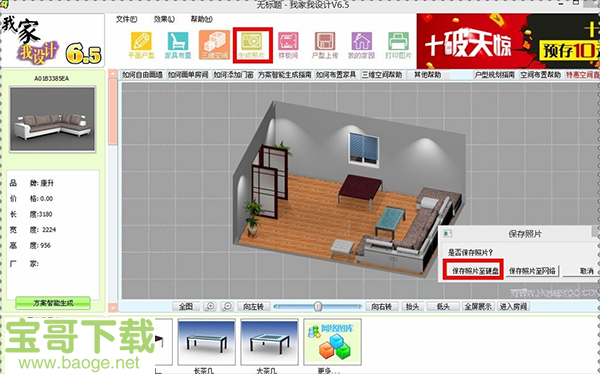Screen dimensions: 600x374
Task: Click the 低头 look down button
Action: pos(443,306)
